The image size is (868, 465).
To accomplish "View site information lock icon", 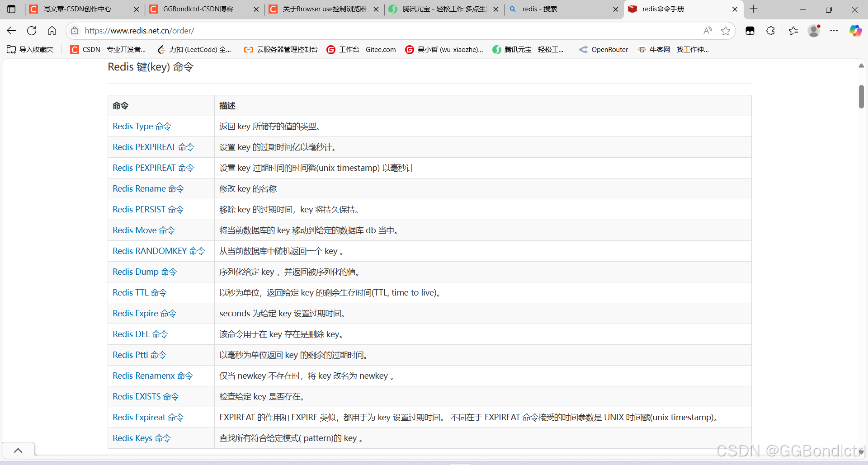I will [75, 31].
